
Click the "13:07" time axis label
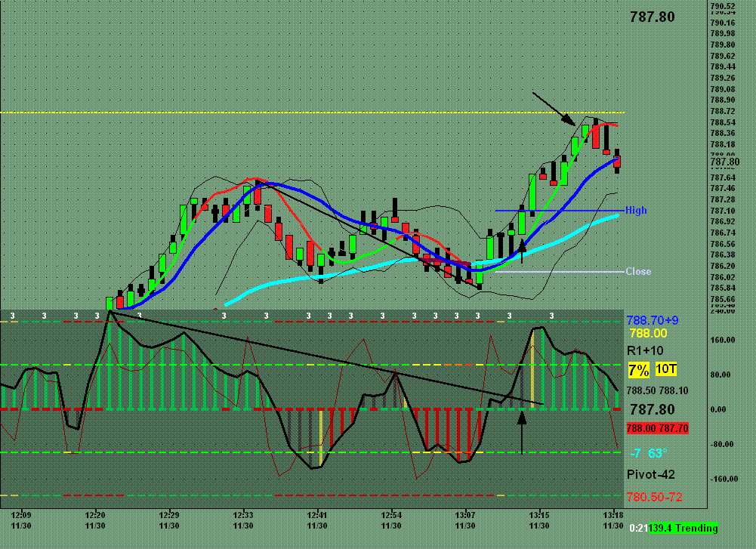[465, 515]
